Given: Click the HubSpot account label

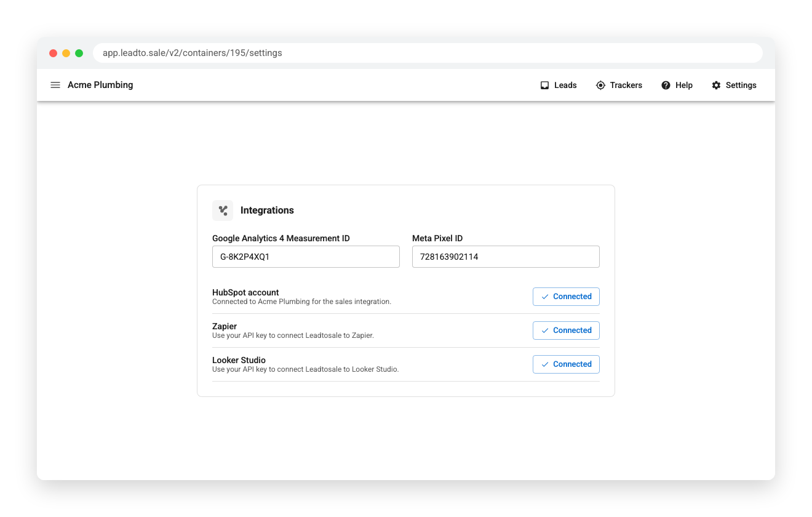Looking at the screenshot, I should point(245,292).
